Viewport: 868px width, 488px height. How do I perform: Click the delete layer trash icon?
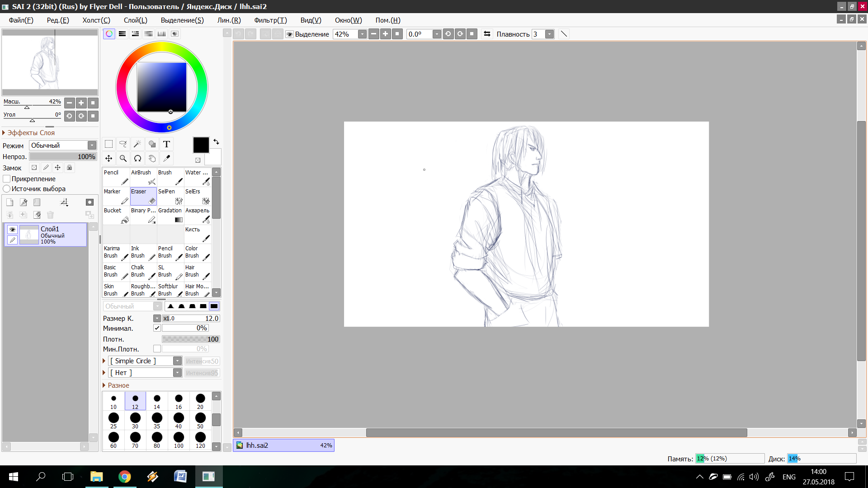click(x=50, y=215)
